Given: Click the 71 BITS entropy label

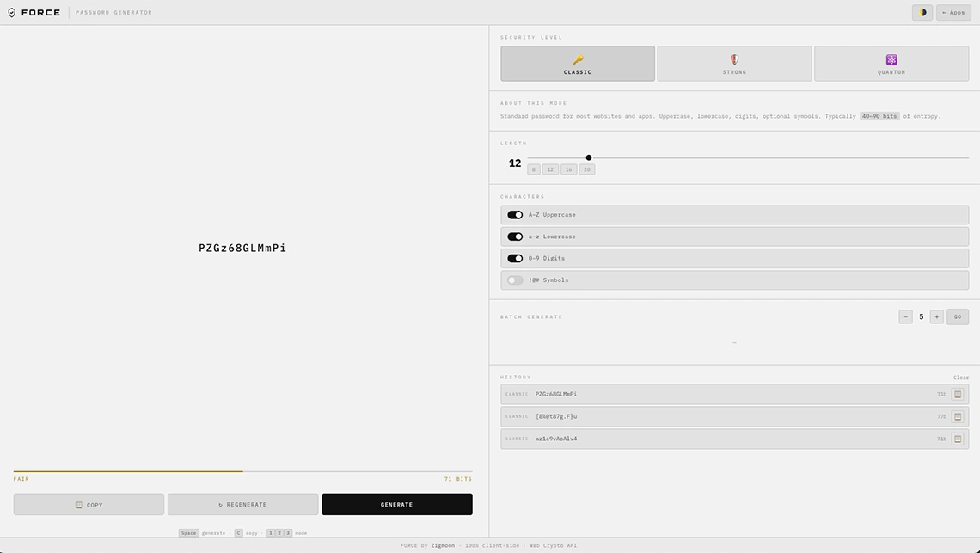Looking at the screenshot, I should click(x=458, y=479).
